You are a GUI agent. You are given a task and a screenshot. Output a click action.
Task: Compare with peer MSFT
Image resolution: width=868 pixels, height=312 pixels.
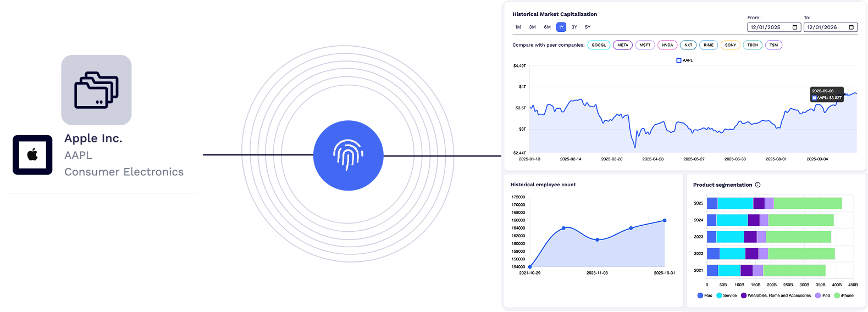pos(645,45)
